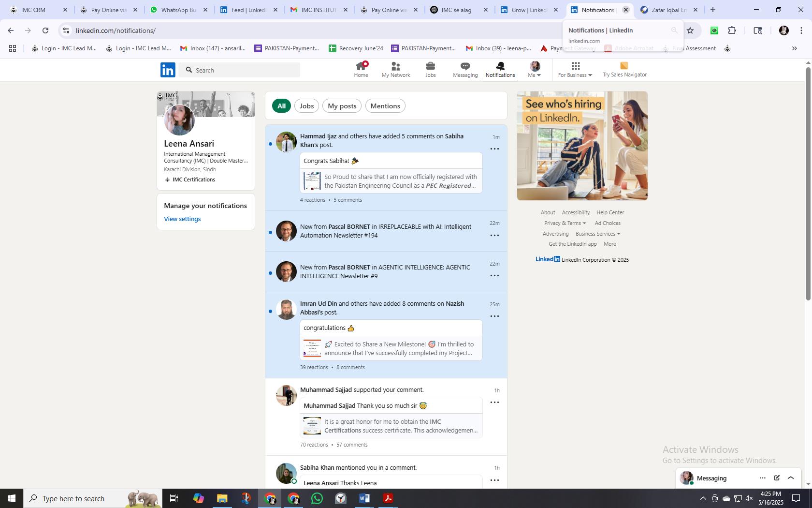
Task: Open Leena Ansari profile name
Action: (x=189, y=144)
